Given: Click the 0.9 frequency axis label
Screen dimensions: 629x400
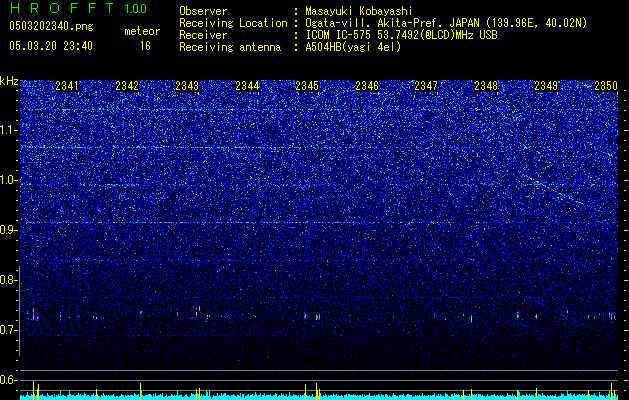Looking at the screenshot, I should tap(9, 230).
